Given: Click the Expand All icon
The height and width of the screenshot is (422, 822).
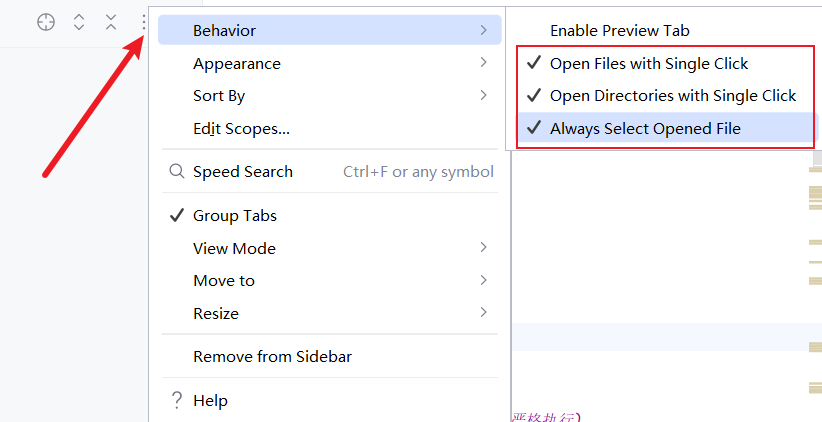Looking at the screenshot, I should [x=79, y=22].
